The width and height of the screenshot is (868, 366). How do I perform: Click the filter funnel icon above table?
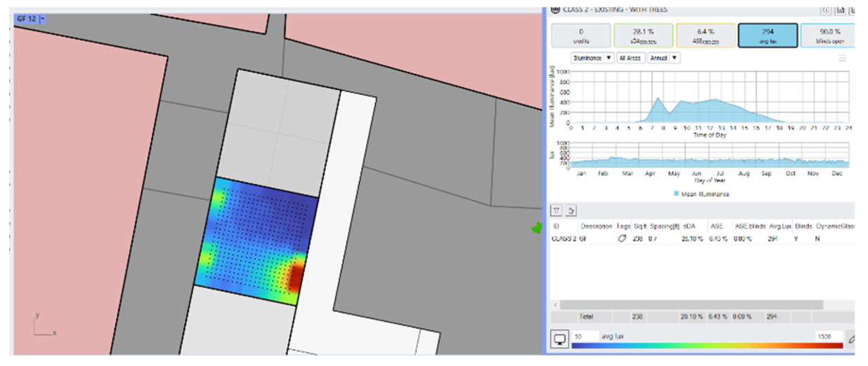(x=557, y=210)
